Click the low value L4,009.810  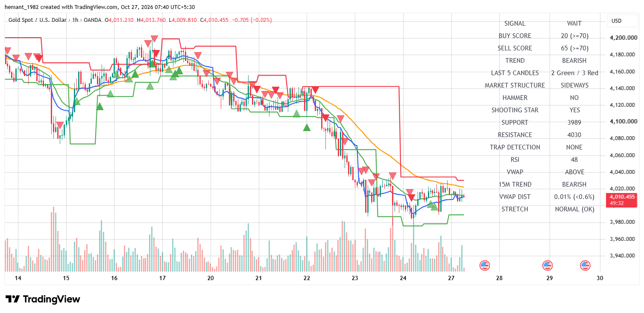click(x=183, y=20)
